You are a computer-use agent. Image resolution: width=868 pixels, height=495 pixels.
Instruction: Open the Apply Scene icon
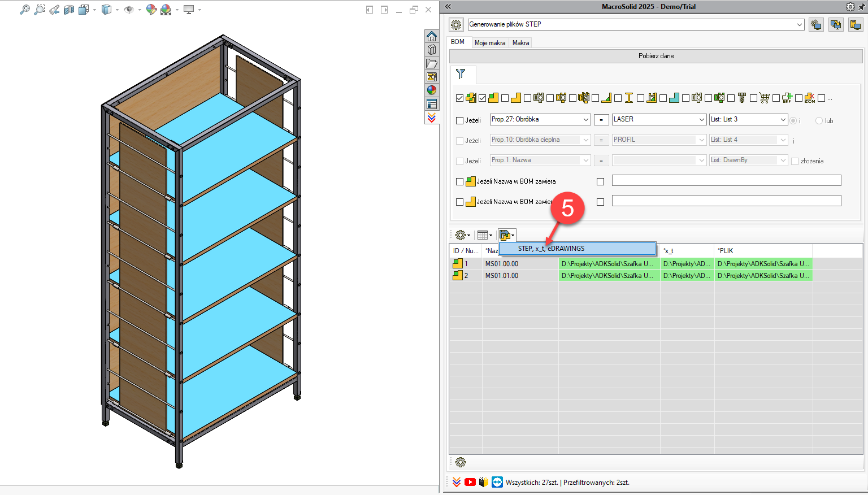(x=166, y=10)
